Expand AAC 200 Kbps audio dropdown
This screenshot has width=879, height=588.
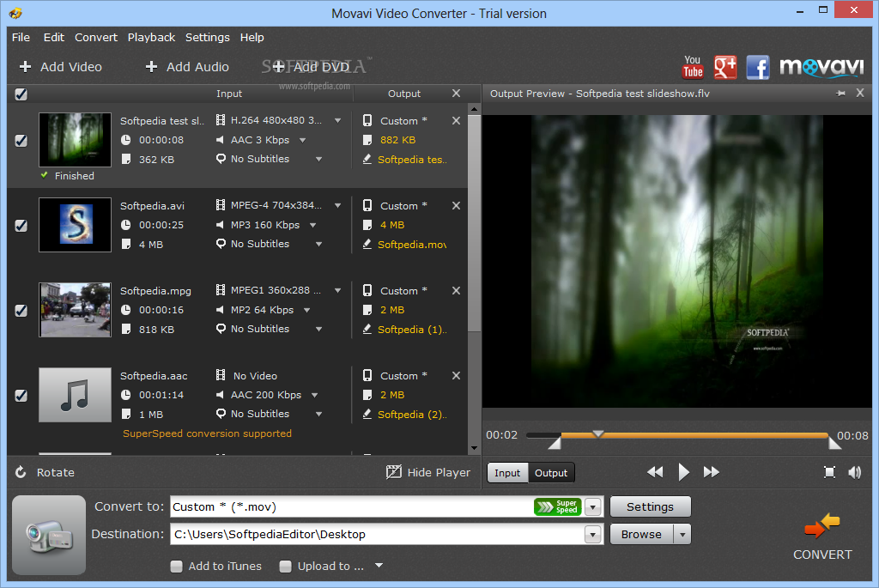(314, 395)
